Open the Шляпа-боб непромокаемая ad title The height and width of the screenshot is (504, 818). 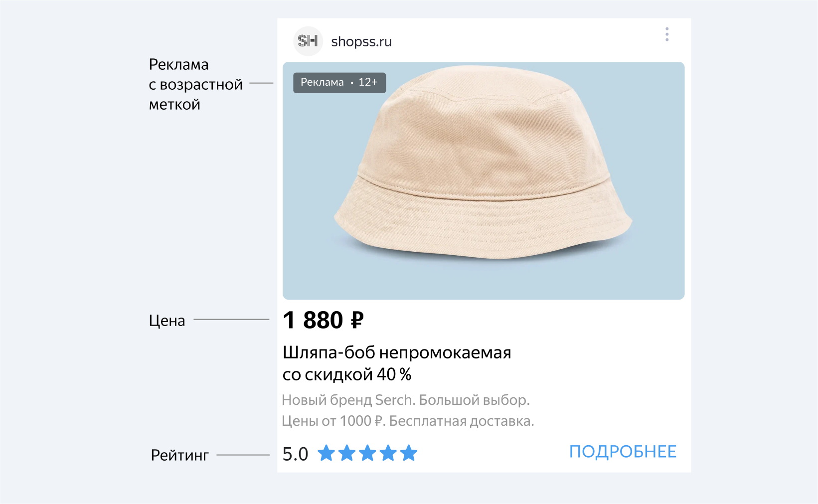click(397, 353)
